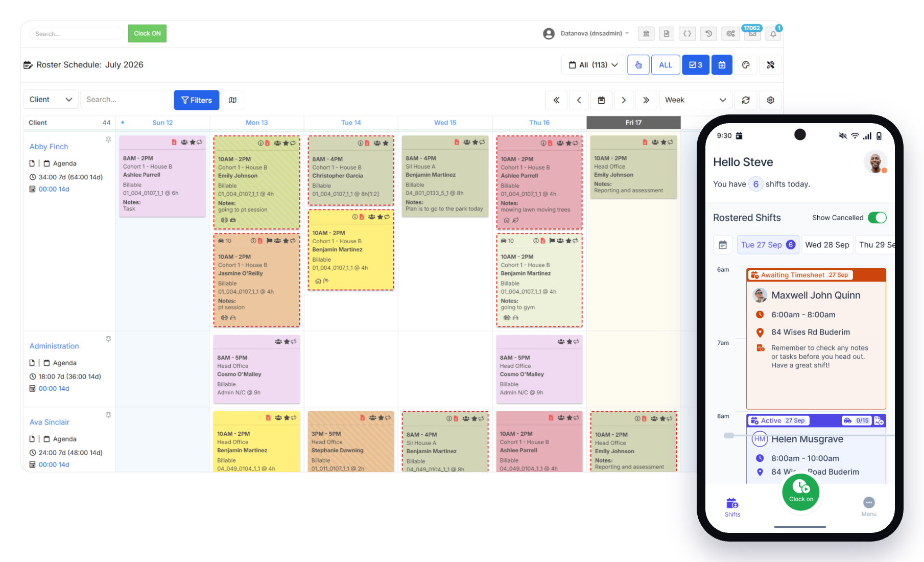Image resolution: width=924 pixels, height=562 pixels.
Task: Open the document icon in header bar
Action: [x=667, y=34]
